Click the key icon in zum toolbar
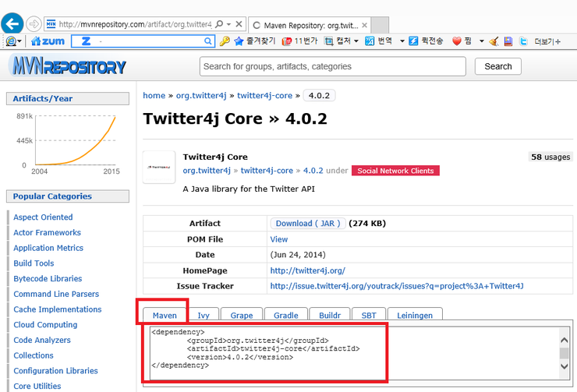This screenshot has height=392, width=577. pyautogui.click(x=225, y=41)
